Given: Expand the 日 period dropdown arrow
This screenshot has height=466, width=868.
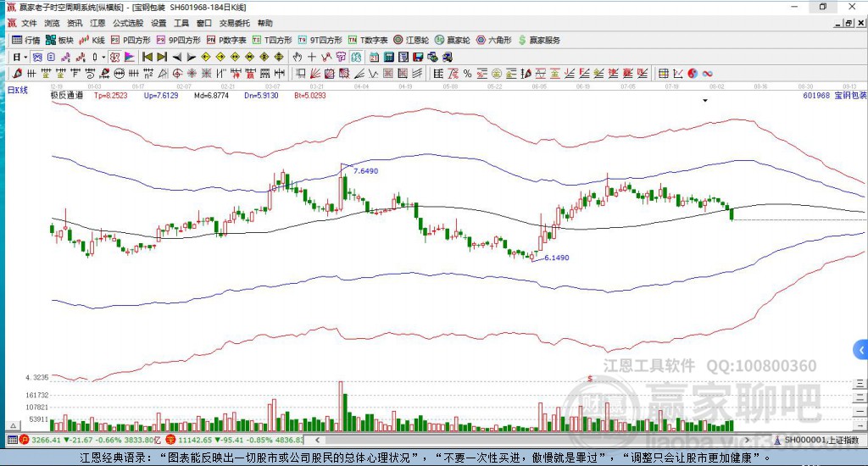Looking at the screenshot, I should click(x=25, y=57).
